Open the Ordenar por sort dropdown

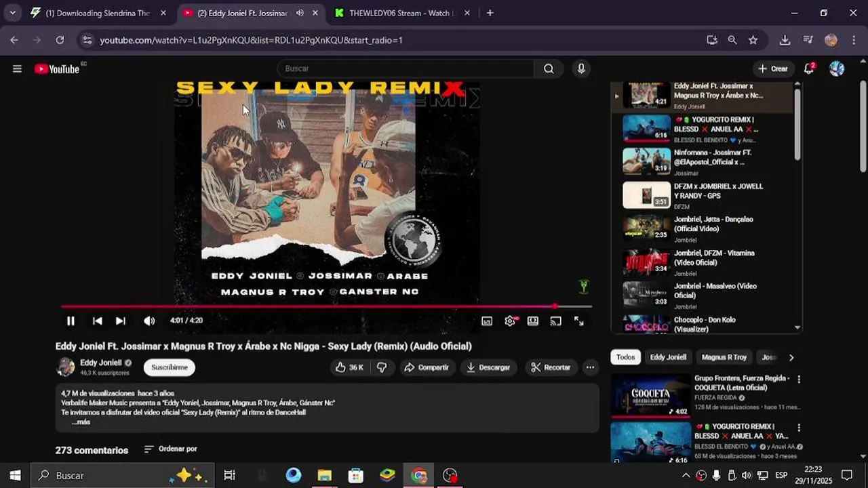[171, 449]
